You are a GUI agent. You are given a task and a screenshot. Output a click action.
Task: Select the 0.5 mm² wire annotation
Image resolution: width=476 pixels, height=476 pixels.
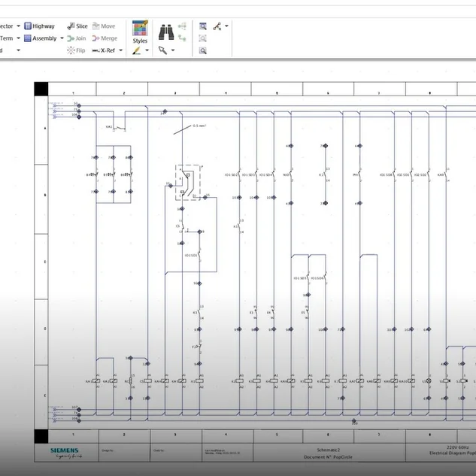click(x=199, y=126)
